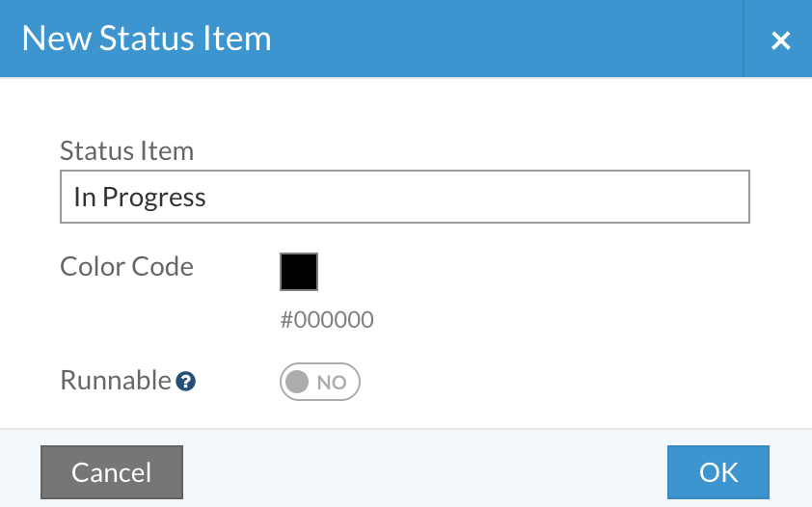812x507 pixels.
Task: Click the New Status Item title text
Action: click(x=147, y=39)
